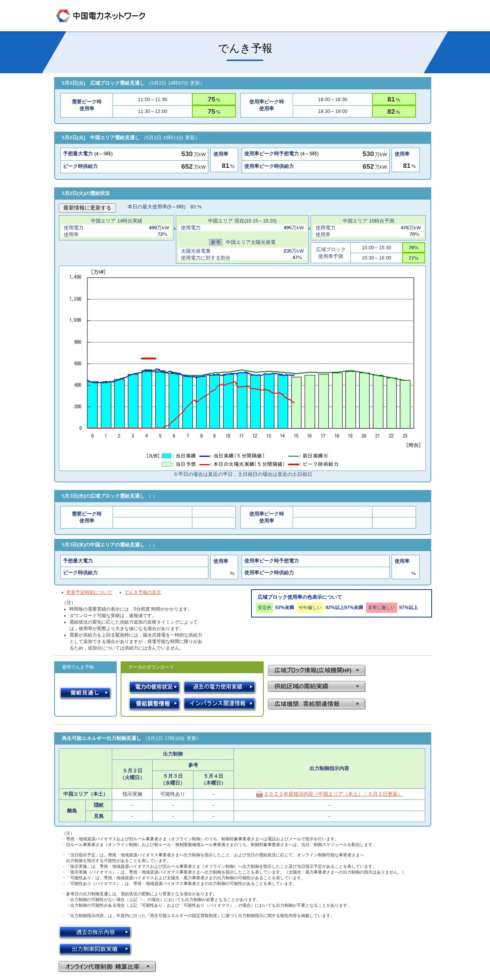Click the 5月3日(水)の広域ブロック需給見通し header

(x=243, y=496)
